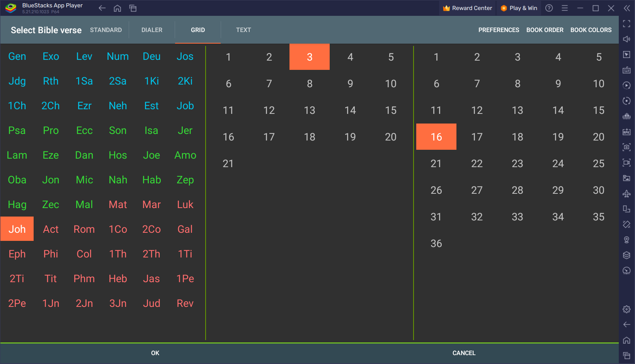The height and width of the screenshot is (364, 635).
Task: Select the book 1Co
Action: (x=118, y=229)
